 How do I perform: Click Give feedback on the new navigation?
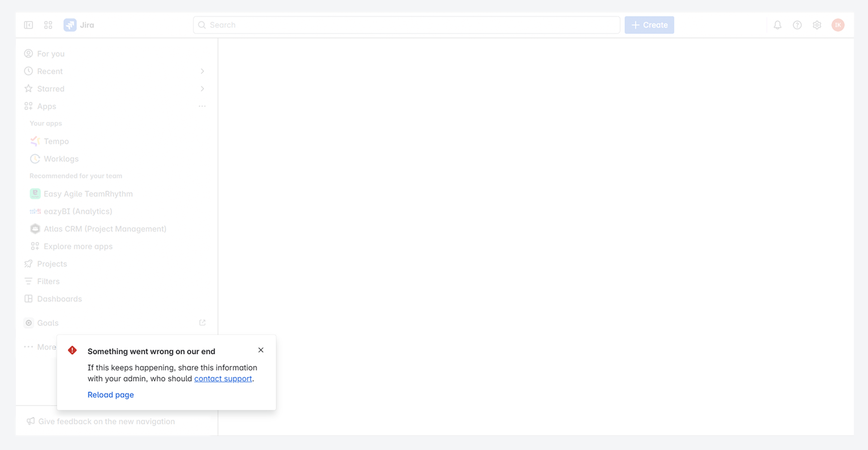[x=107, y=421]
